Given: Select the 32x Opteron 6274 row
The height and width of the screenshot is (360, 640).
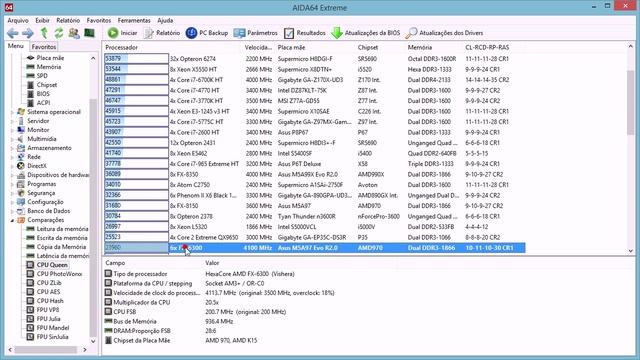Looking at the screenshot, I should click(314, 59).
